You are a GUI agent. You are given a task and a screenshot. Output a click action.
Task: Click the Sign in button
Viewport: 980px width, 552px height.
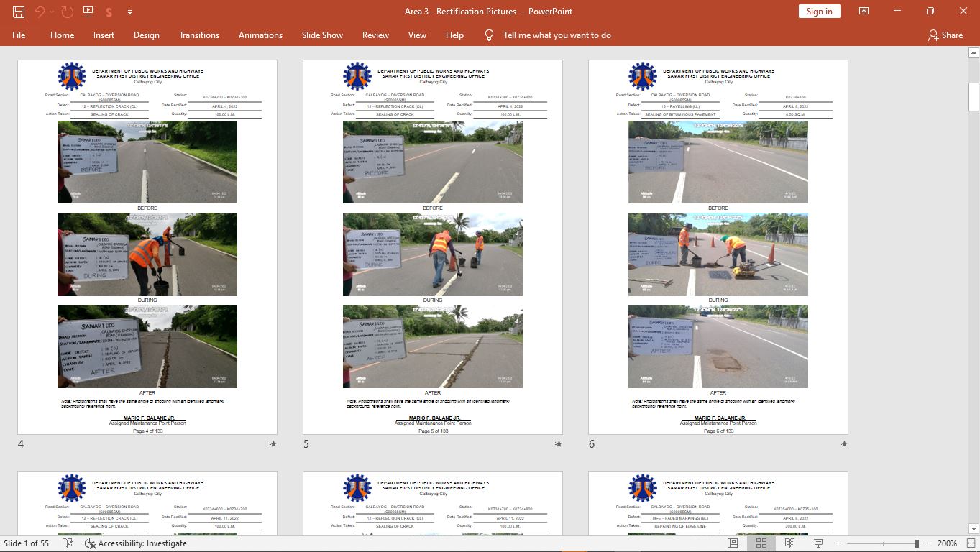pyautogui.click(x=820, y=11)
